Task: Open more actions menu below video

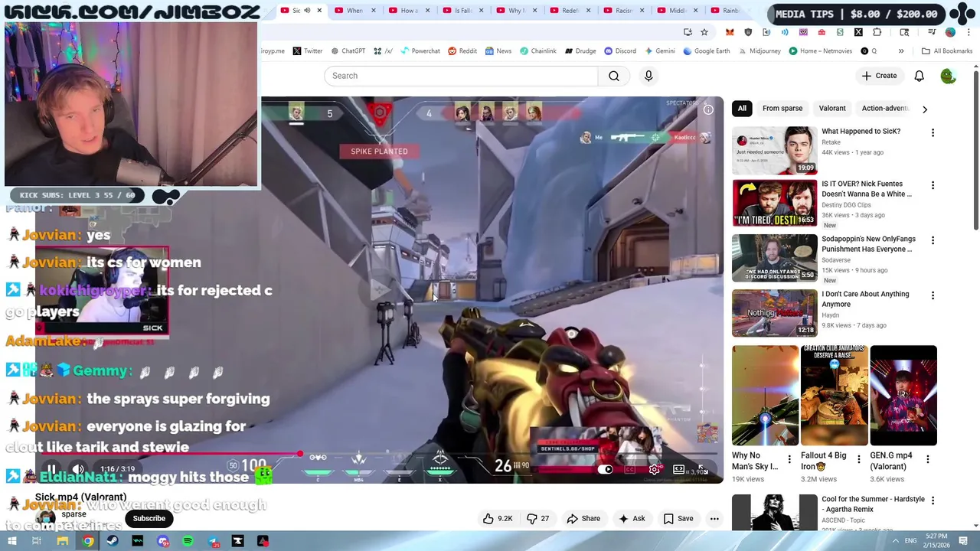Action: point(714,518)
